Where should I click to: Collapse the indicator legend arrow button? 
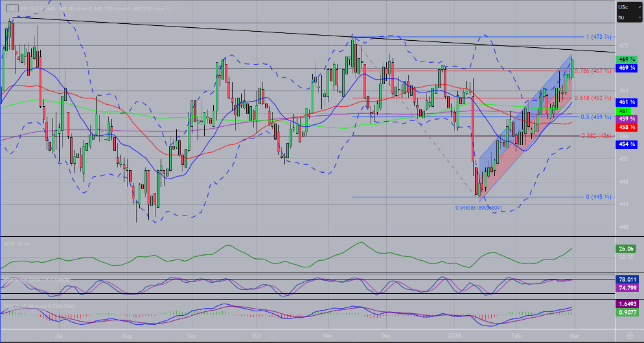tap(11, 8)
